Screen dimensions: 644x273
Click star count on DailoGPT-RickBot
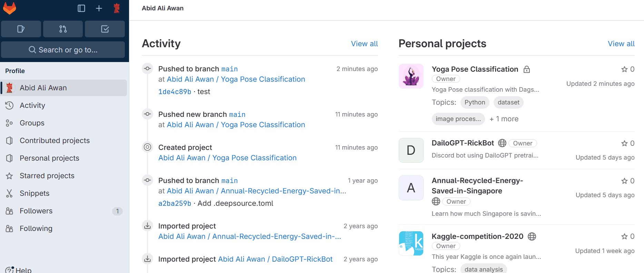tap(628, 143)
